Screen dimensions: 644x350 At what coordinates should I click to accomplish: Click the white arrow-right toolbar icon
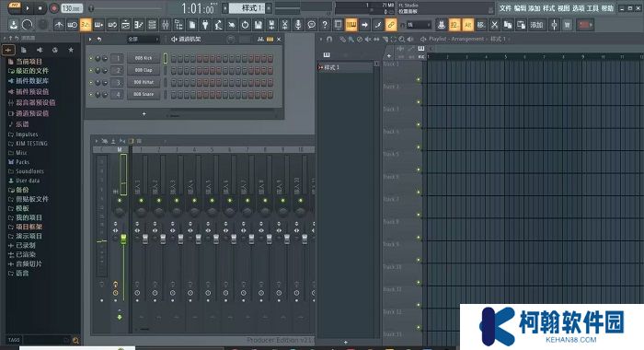(364, 25)
